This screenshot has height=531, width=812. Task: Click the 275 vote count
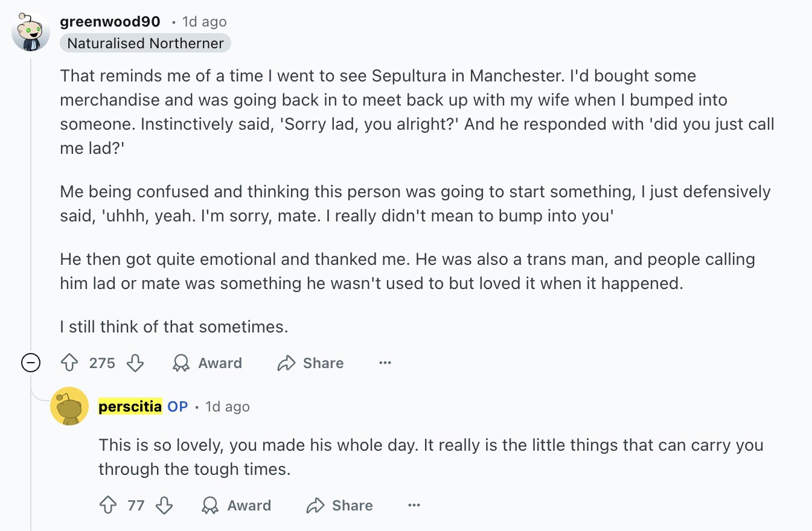coord(103,363)
